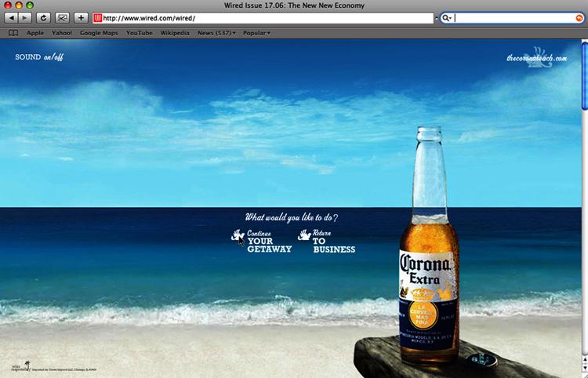588x378 pixels.
Task: Add bookmark with the plus button
Action: point(81,17)
